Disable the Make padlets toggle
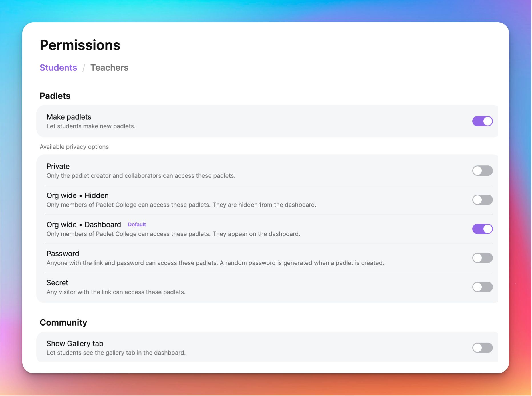This screenshot has width=532, height=396. click(x=482, y=121)
